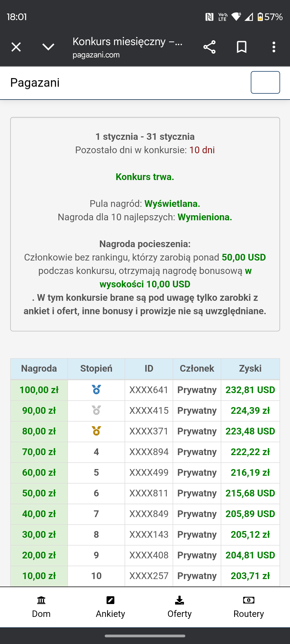Click the Nagroda column header
The height and width of the screenshot is (644, 290).
(x=39, y=369)
